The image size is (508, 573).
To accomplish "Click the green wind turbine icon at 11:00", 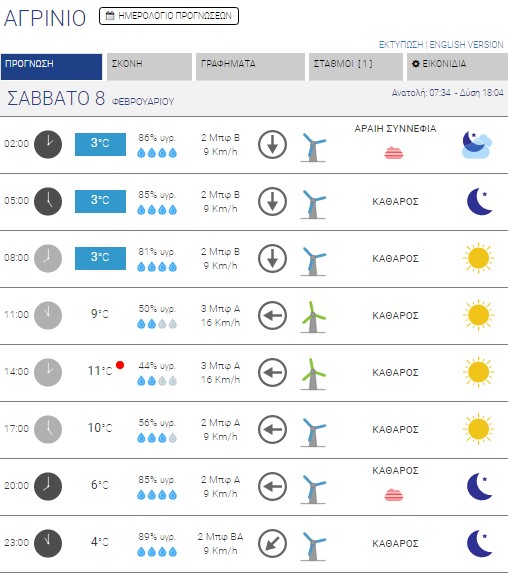I will tap(313, 316).
